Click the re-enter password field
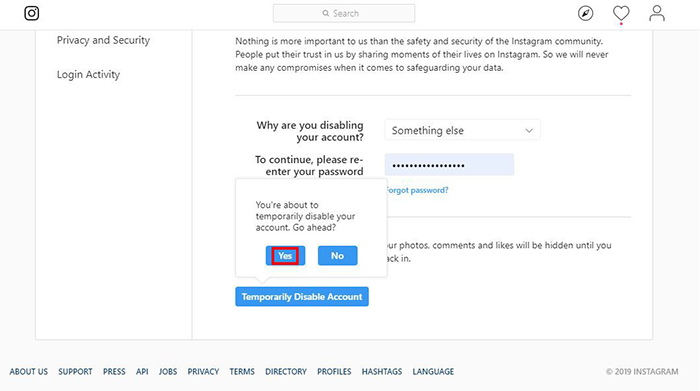Screen dimensions: 700x391 [449, 165]
